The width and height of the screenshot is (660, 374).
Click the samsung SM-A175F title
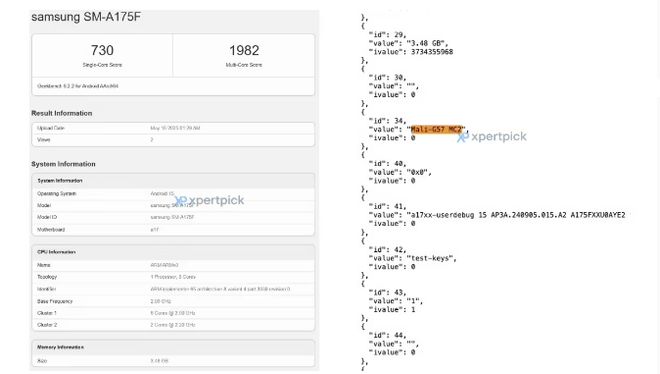(x=86, y=17)
